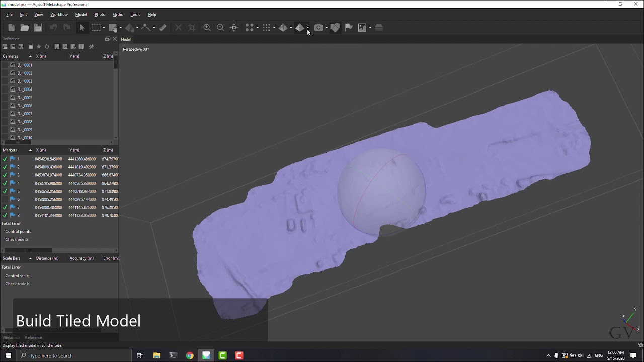
Task: Check the marker 6 checkbox
Action: [x=5, y=199]
